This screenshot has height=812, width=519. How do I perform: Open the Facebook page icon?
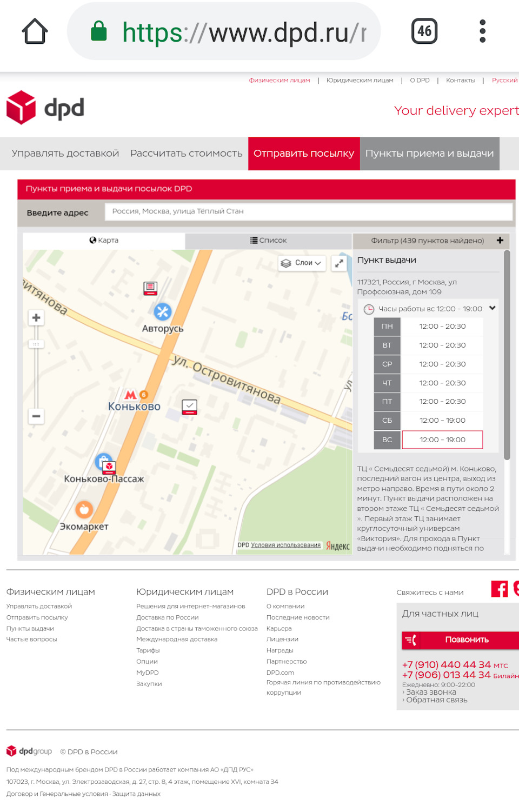(500, 589)
